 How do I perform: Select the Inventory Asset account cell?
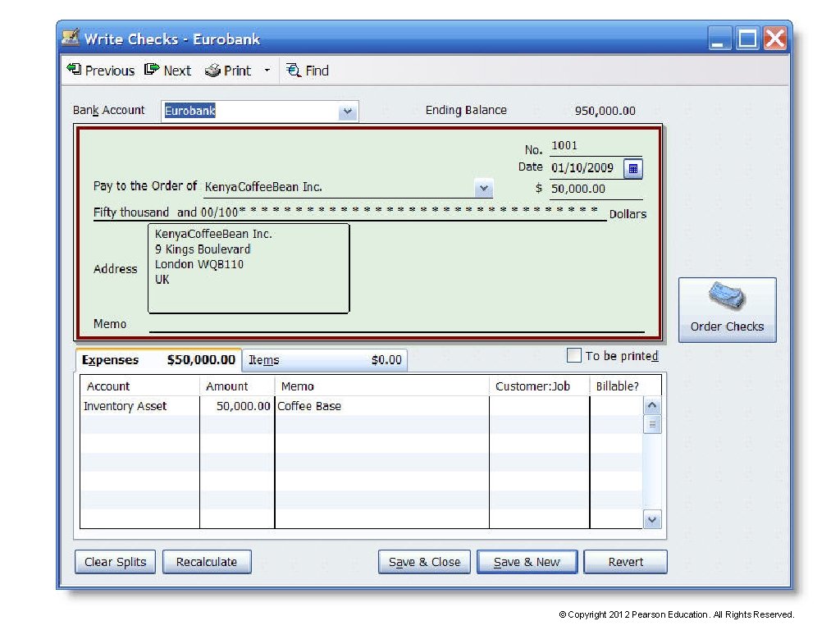(x=139, y=406)
